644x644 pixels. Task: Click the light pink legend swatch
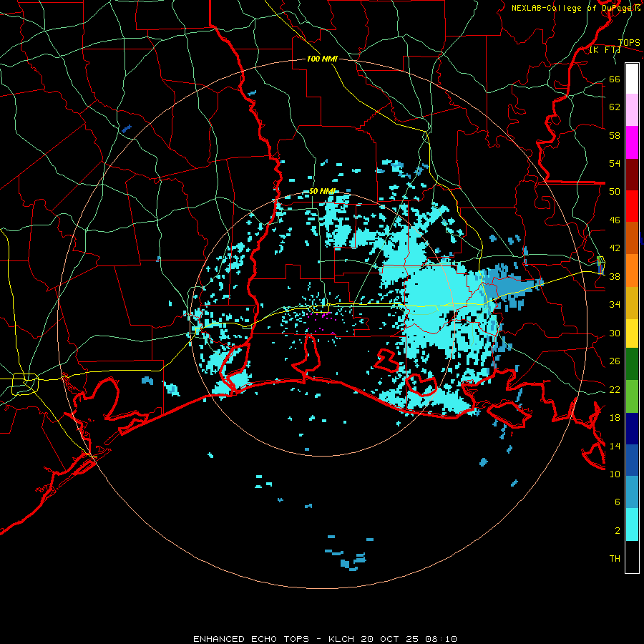click(x=632, y=110)
